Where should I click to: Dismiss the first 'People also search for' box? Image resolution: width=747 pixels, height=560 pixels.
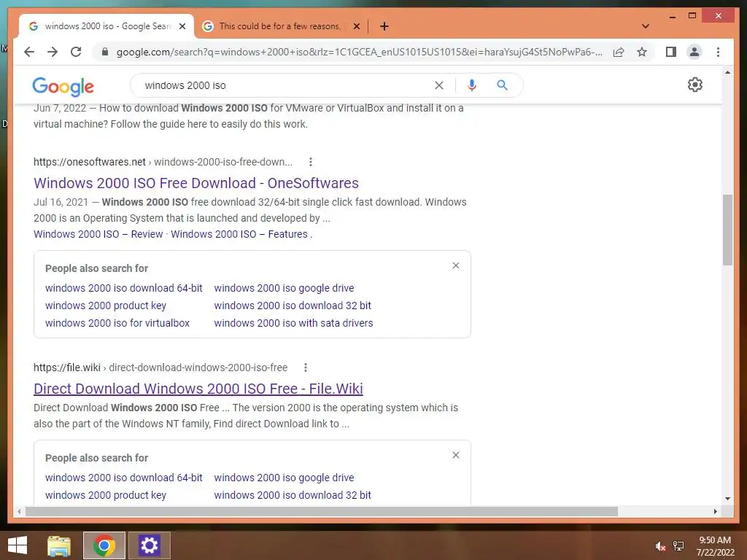pos(456,265)
